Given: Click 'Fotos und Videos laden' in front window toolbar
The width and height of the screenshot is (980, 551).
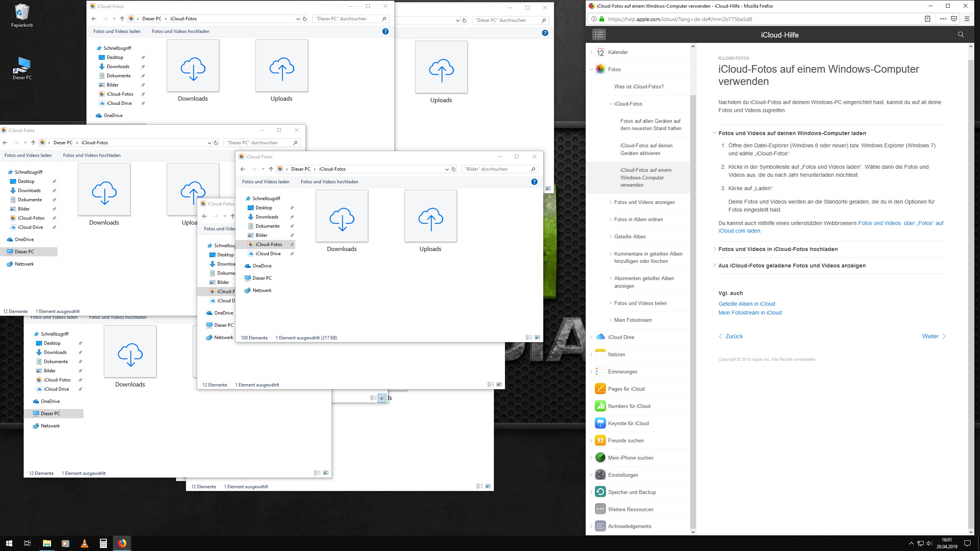Looking at the screenshot, I should pyautogui.click(x=266, y=182).
